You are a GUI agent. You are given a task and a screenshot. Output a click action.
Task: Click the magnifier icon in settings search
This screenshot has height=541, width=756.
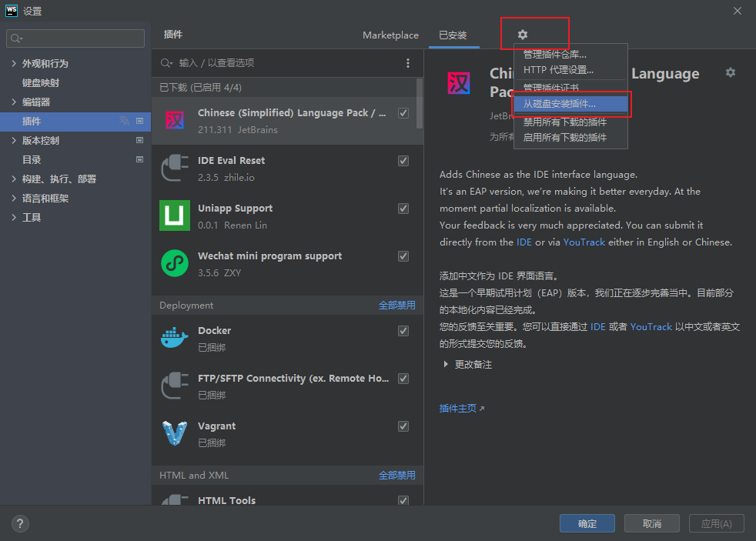pos(16,38)
